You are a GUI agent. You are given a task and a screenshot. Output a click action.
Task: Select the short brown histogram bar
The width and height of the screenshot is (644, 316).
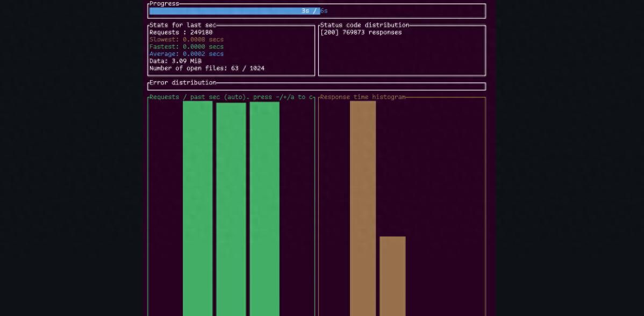pos(392,276)
